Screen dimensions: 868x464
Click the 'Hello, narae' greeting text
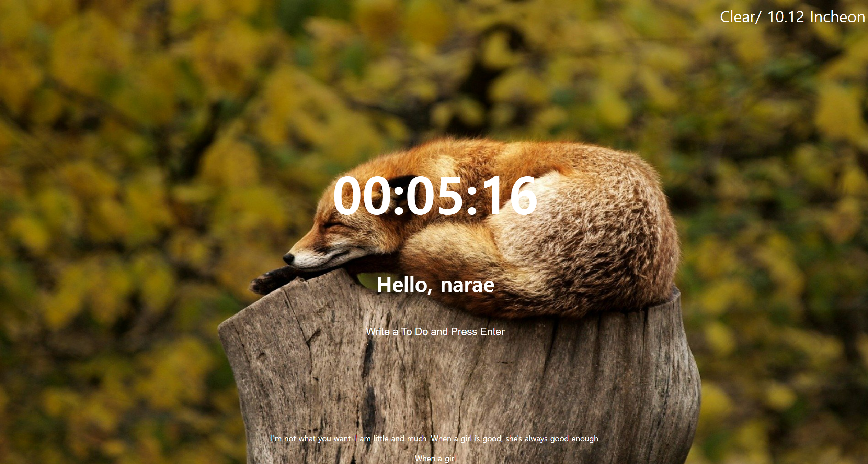point(435,285)
